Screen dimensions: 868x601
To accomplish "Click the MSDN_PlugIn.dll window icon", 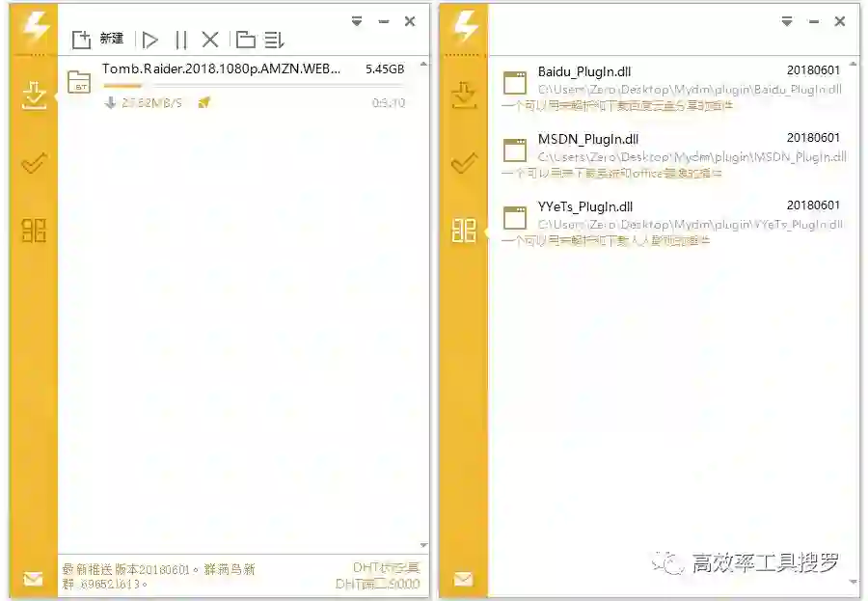I will pyautogui.click(x=515, y=150).
